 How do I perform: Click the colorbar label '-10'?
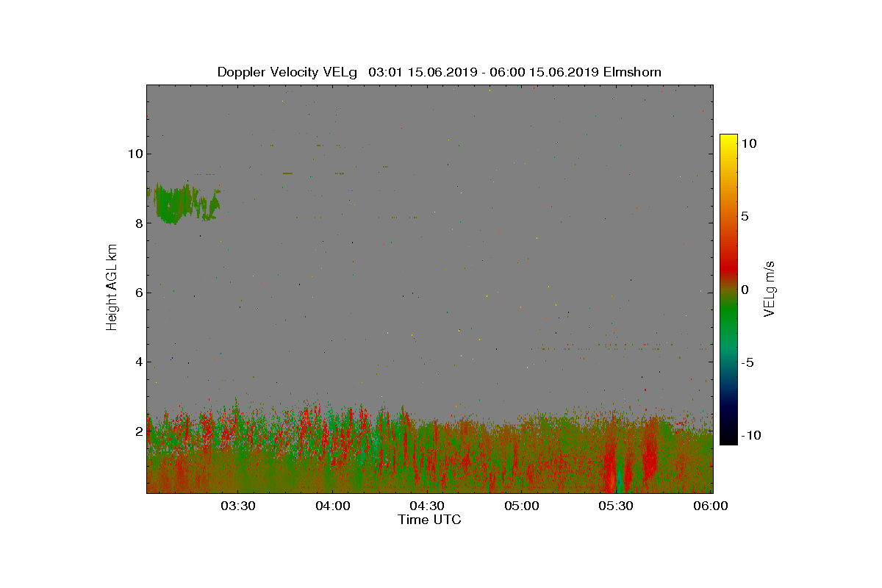point(750,435)
